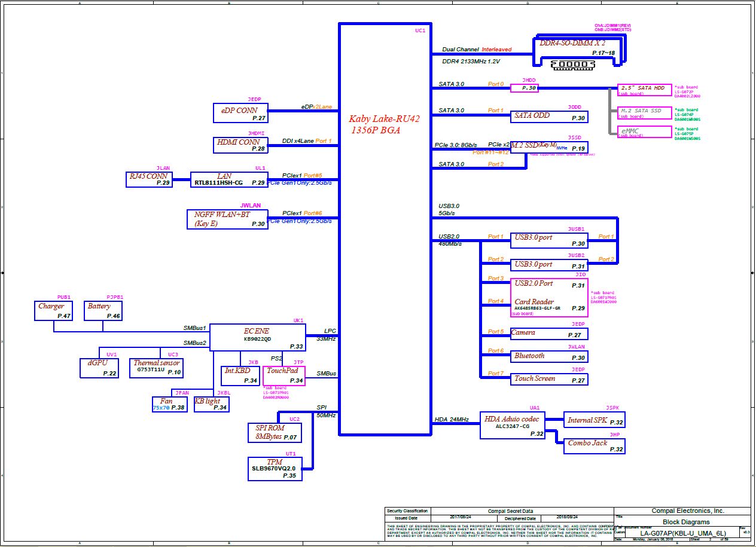
Task: Click Compal Electronics, Inc. in title block
Action: (x=687, y=511)
